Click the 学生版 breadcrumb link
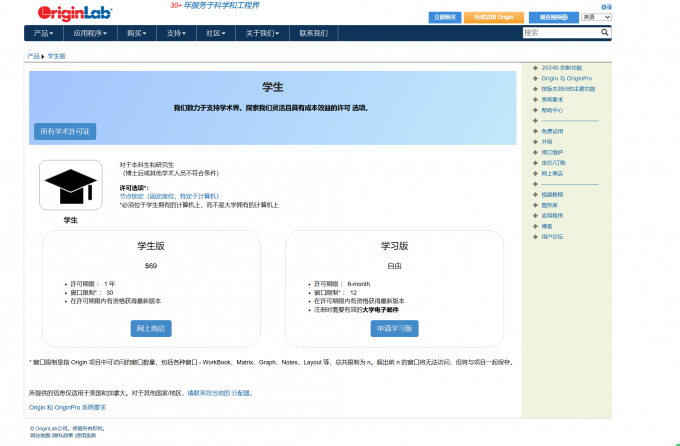 57,56
